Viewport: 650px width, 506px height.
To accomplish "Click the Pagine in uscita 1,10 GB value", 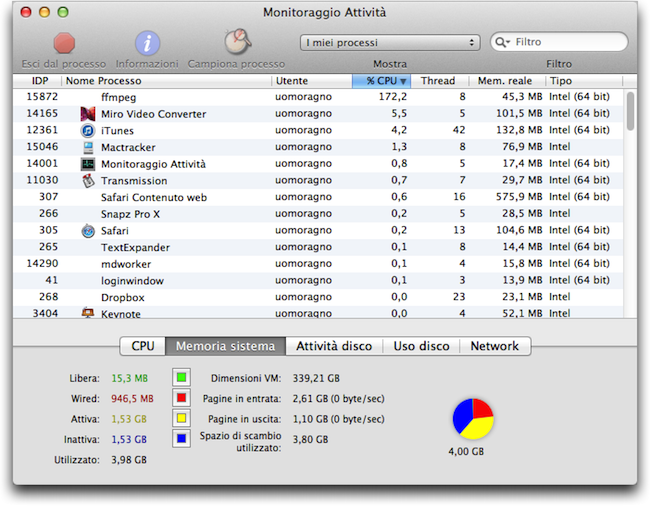I will 339,419.
